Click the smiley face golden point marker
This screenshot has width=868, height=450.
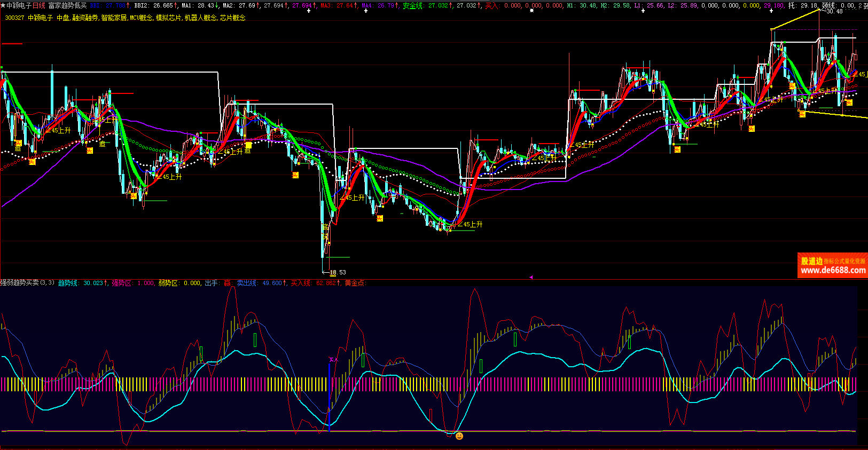point(459,436)
